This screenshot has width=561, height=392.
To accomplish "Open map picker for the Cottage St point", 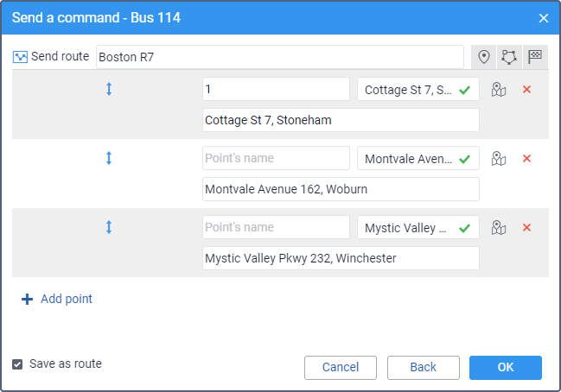I will pyautogui.click(x=499, y=89).
